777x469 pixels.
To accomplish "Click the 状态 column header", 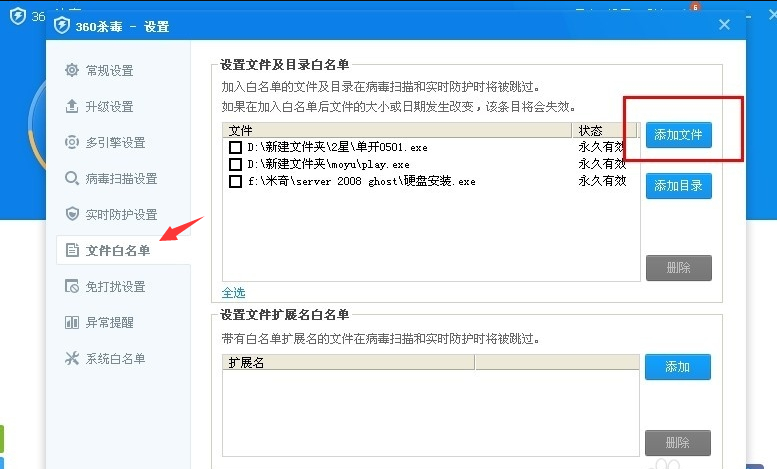I will pos(604,130).
